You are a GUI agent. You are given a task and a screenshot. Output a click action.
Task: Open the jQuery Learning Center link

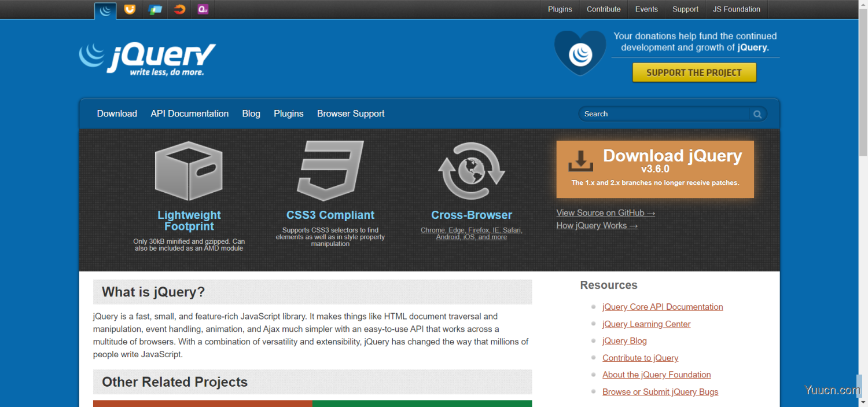pyautogui.click(x=646, y=324)
